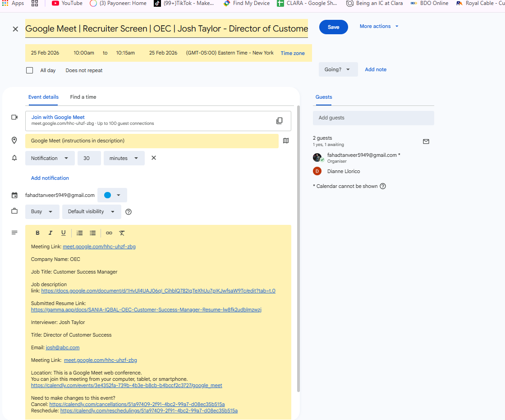Open the TikTok bookmark

point(184,3)
